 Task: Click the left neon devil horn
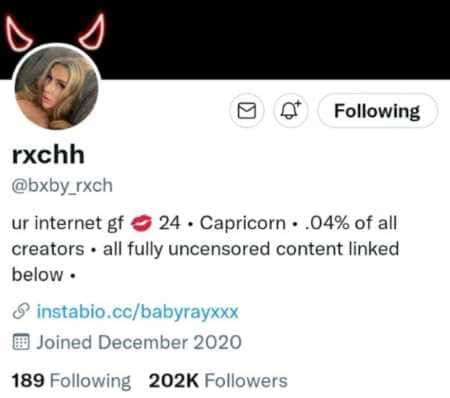pos(18,33)
